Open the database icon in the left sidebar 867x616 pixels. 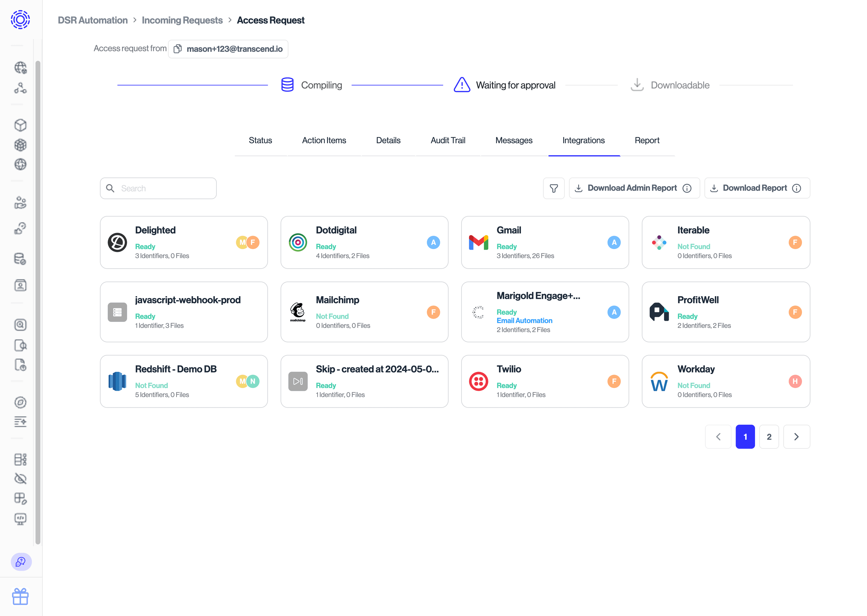click(21, 259)
